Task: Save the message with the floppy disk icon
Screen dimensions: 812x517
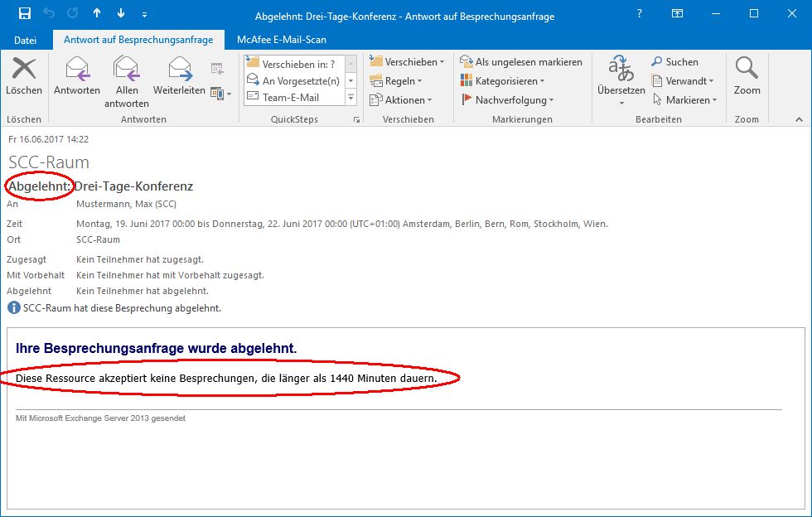Action: pos(24,14)
